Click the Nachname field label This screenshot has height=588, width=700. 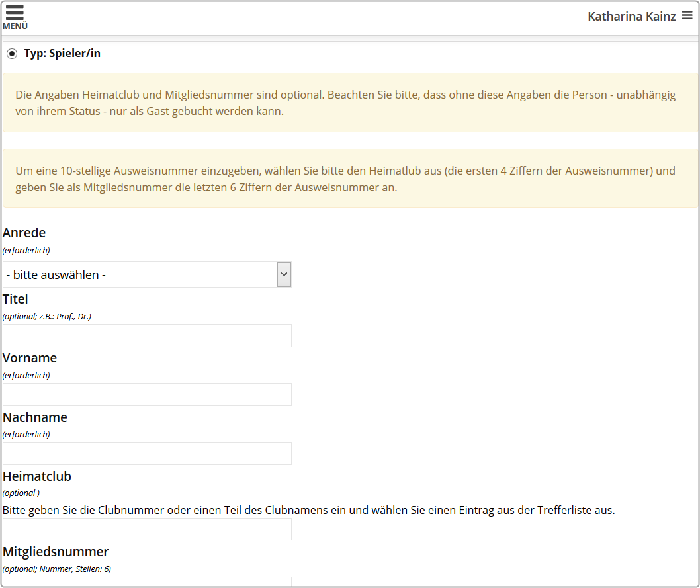tap(35, 417)
